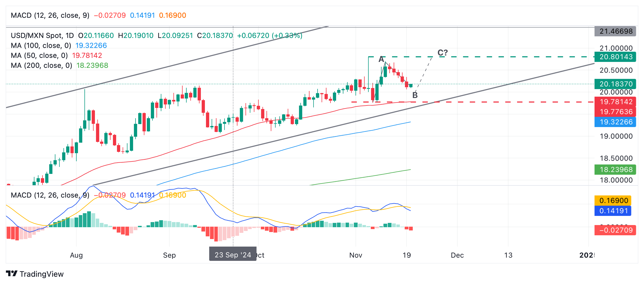Click the orange 0.16900 signal value tag
Viewport: 644px width, 284px height.
(x=613, y=201)
